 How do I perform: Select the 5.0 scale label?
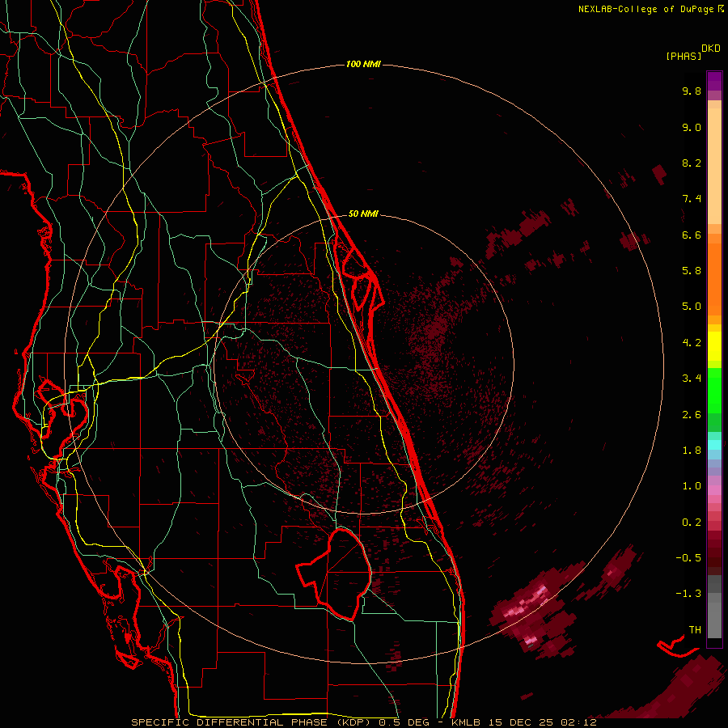[x=692, y=307]
